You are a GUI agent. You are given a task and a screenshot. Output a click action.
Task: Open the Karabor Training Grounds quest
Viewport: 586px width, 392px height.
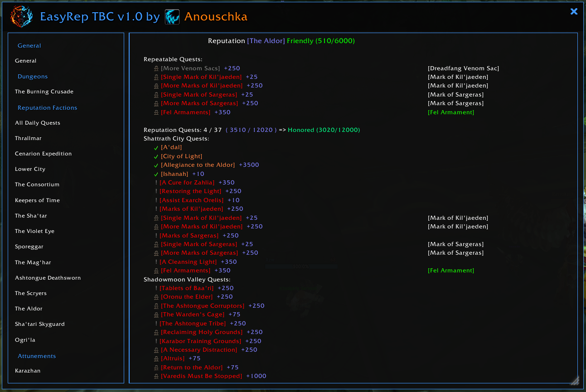[x=200, y=341]
